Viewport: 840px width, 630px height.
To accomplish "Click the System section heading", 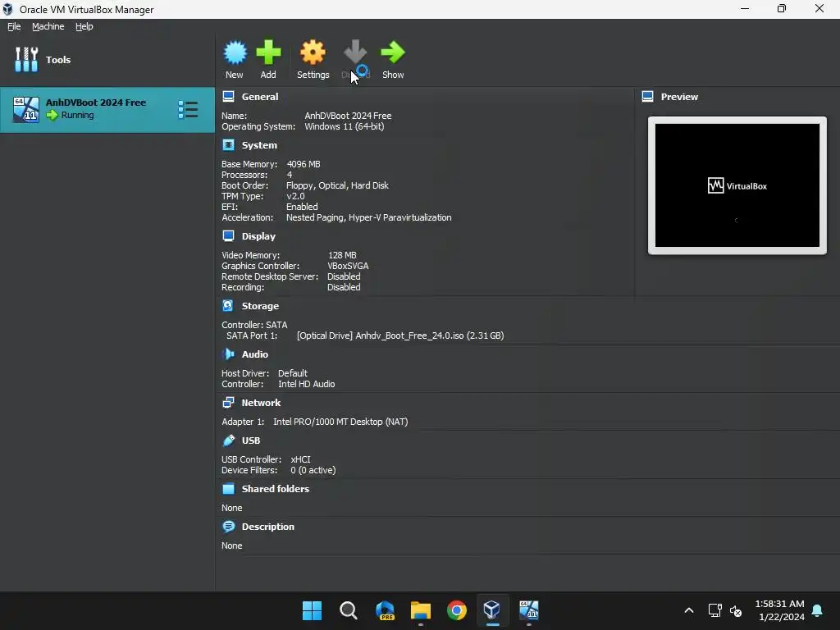I will pyautogui.click(x=259, y=145).
